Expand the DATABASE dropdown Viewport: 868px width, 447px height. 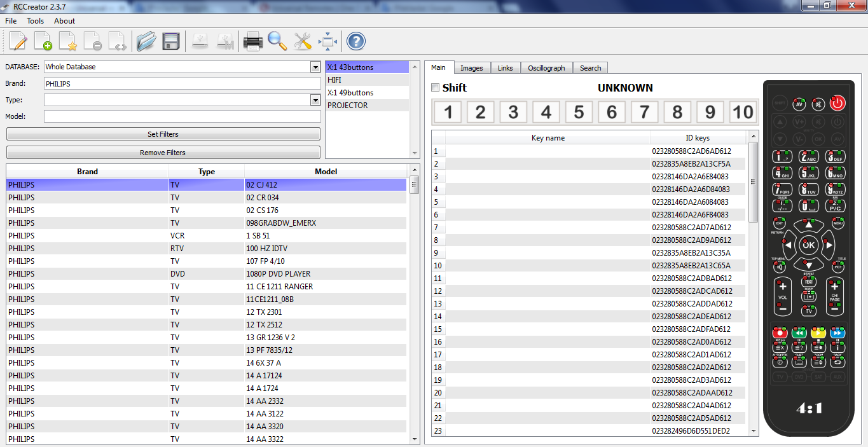(x=315, y=67)
